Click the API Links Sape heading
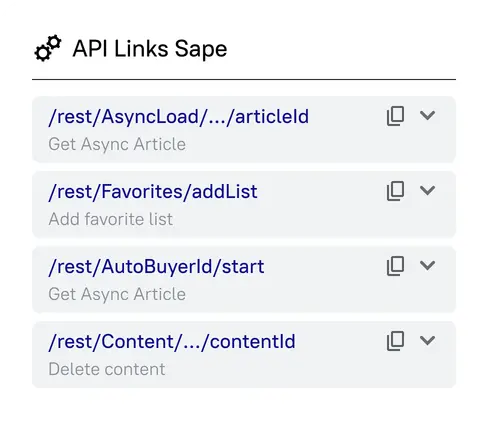The image size is (488, 426). point(150,49)
